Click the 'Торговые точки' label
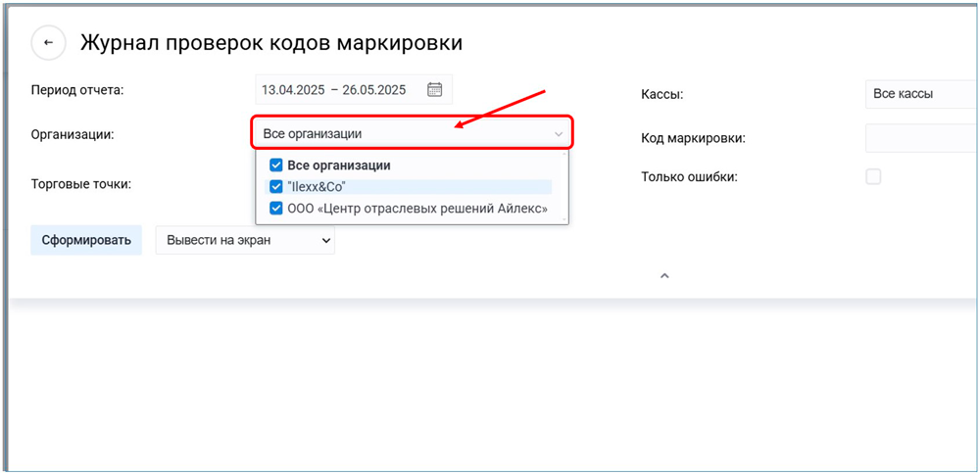The height and width of the screenshot is (475, 980). coord(81,183)
